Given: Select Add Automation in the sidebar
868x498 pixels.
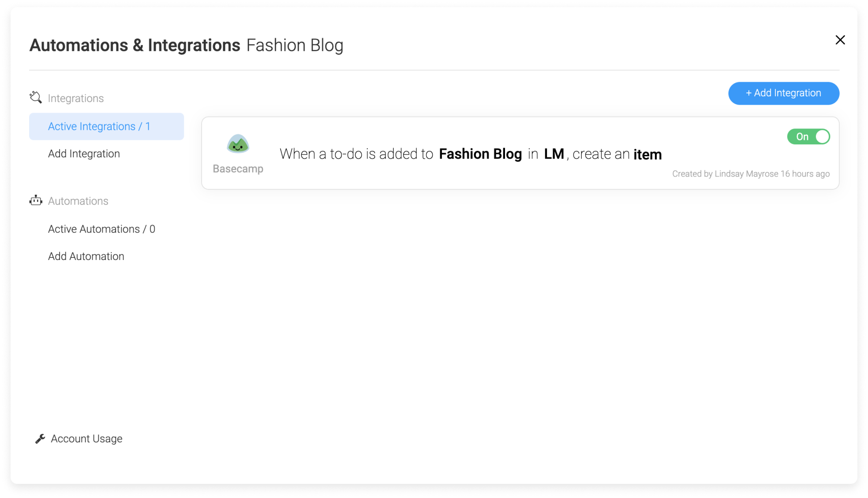Looking at the screenshot, I should coord(86,257).
